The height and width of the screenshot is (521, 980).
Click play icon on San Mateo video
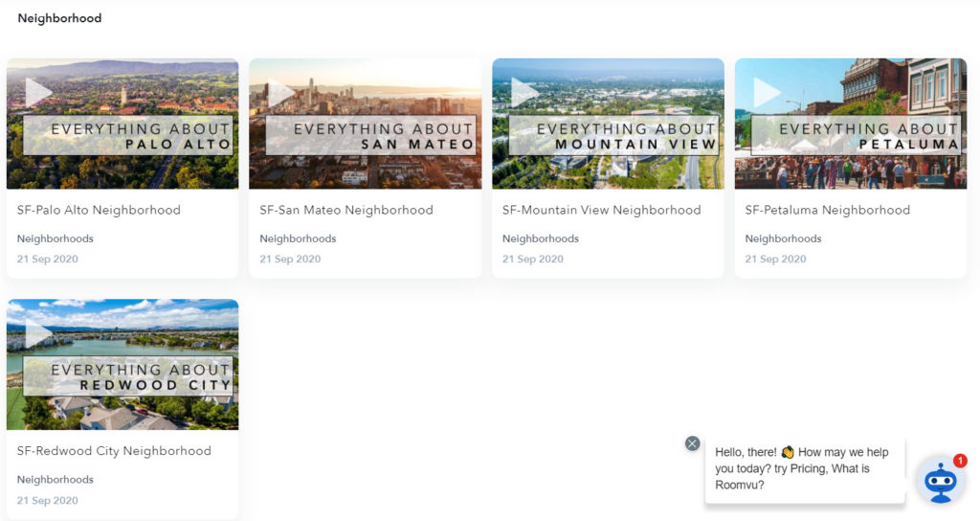(281, 92)
